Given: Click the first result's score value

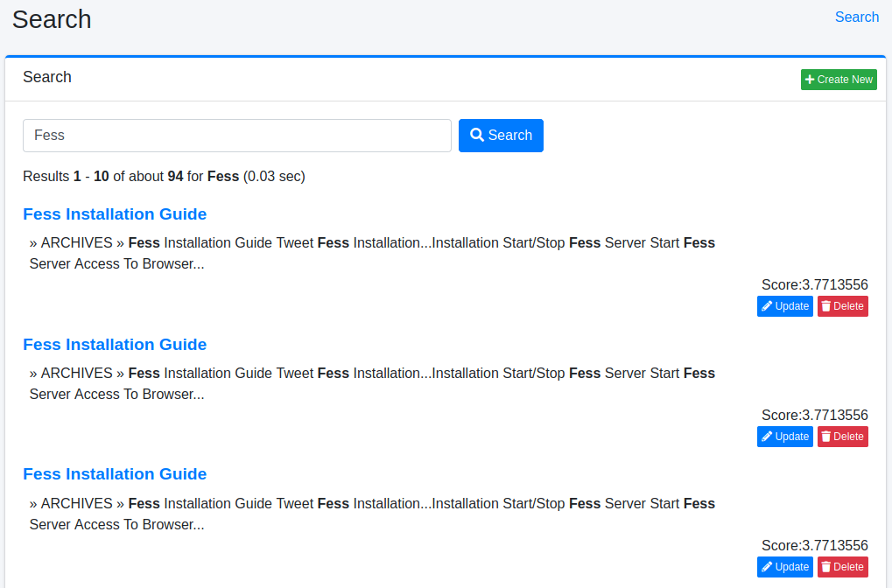Looking at the screenshot, I should point(814,285).
